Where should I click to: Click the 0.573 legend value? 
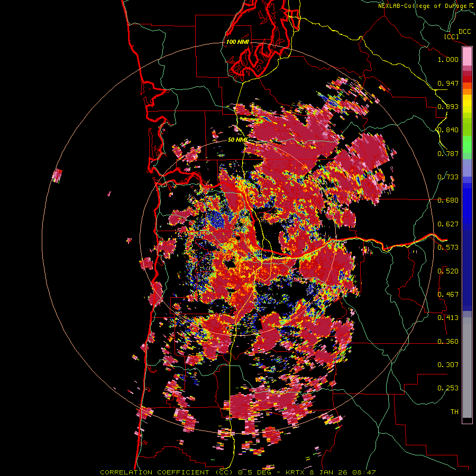tap(448, 248)
